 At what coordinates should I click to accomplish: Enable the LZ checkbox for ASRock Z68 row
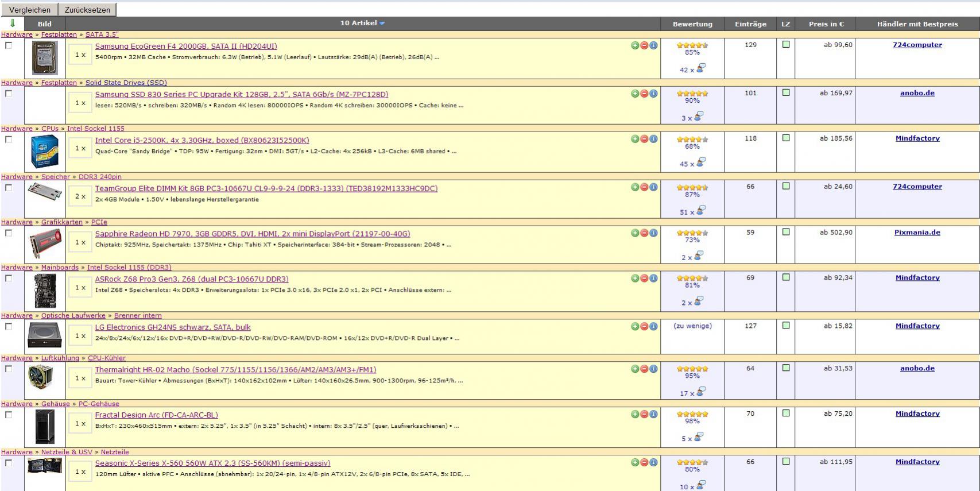786,277
